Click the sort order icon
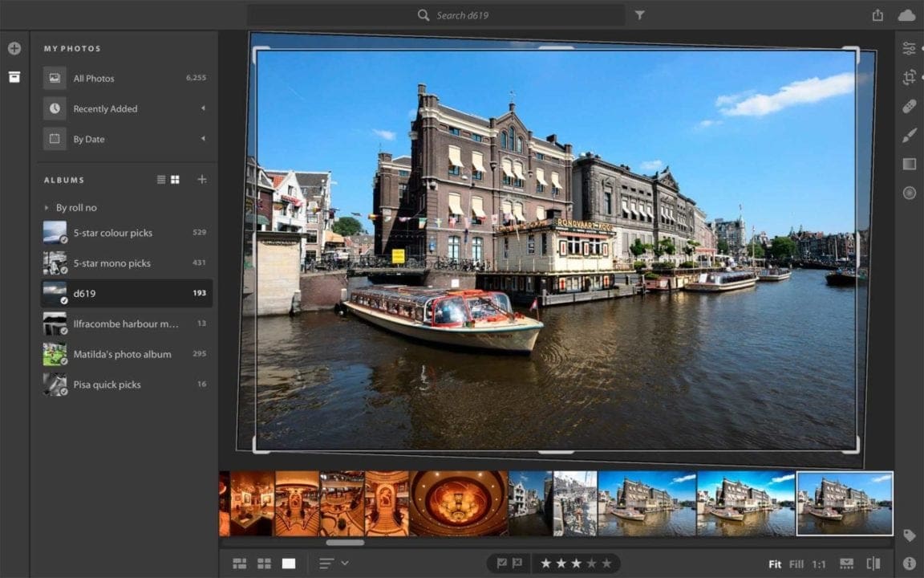 326,564
